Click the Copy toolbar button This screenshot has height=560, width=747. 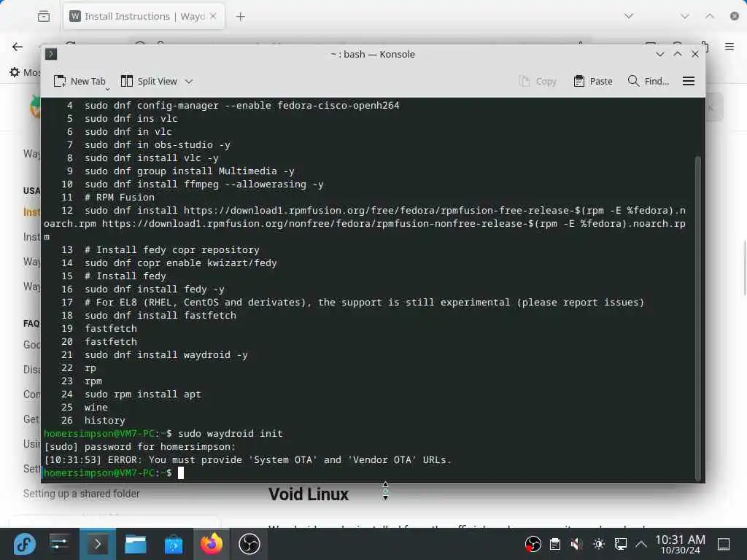(538, 82)
